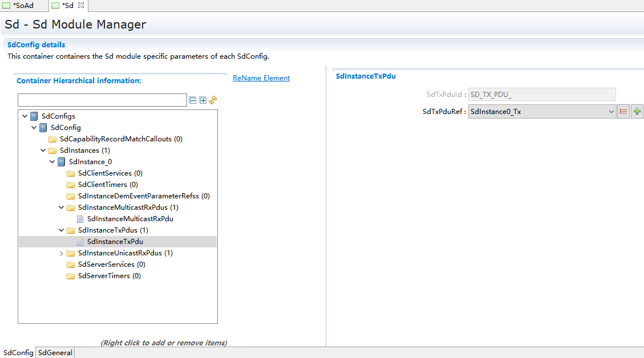
Task: Click the expand all tree icon
Action: coord(202,100)
